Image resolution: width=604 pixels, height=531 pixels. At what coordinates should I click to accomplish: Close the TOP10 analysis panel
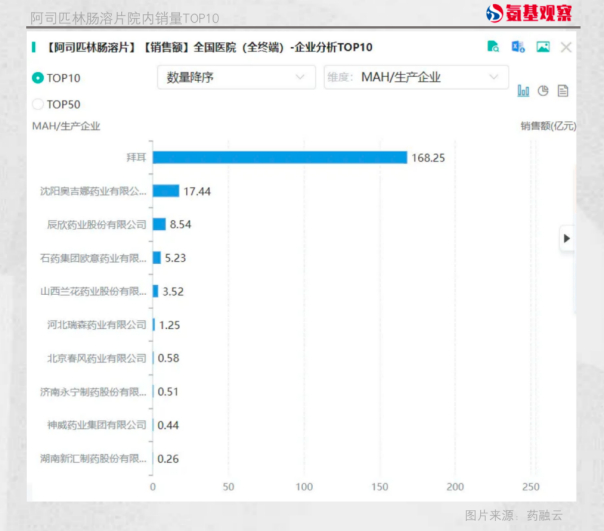566,47
